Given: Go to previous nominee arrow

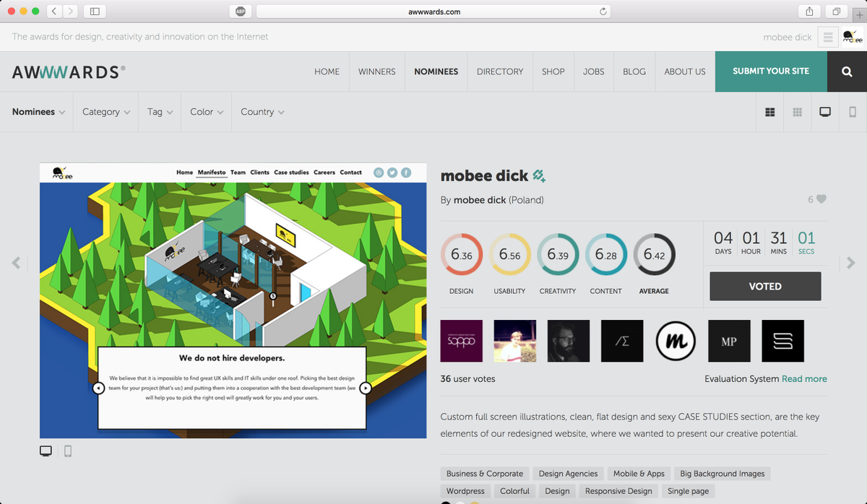Looking at the screenshot, I should pyautogui.click(x=16, y=263).
